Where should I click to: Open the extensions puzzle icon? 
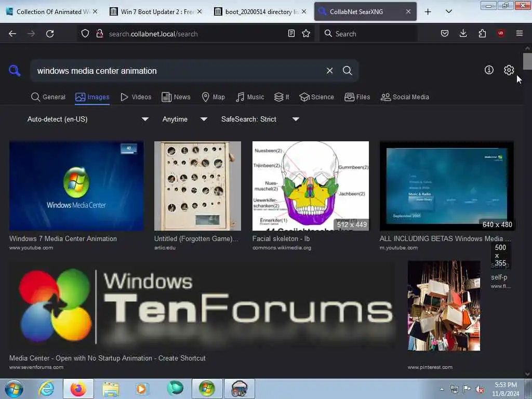482,33
